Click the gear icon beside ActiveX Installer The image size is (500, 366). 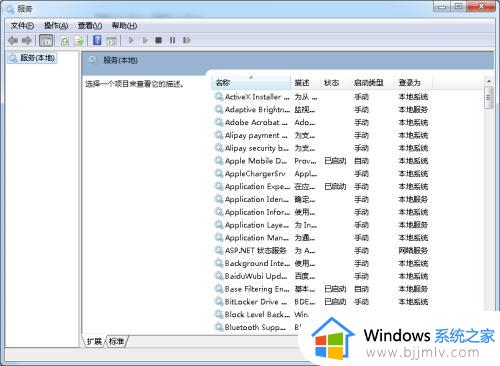[x=219, y=97]
